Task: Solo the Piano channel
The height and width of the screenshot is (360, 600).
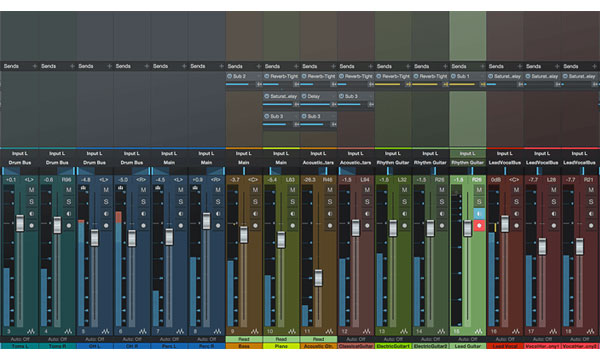Action: pyautogui.click(x=293, y=202)
